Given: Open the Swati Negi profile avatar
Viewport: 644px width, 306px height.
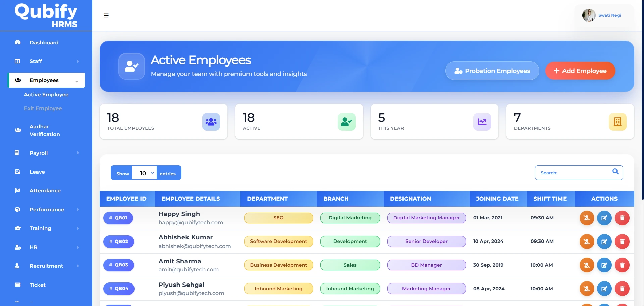Looking at the screenshot, I should [589, 15].
